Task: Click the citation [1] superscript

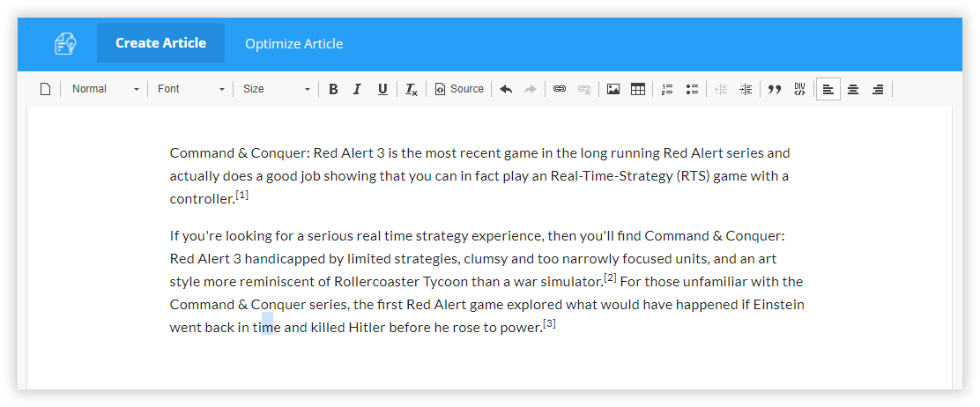Action: coord(241,195)
